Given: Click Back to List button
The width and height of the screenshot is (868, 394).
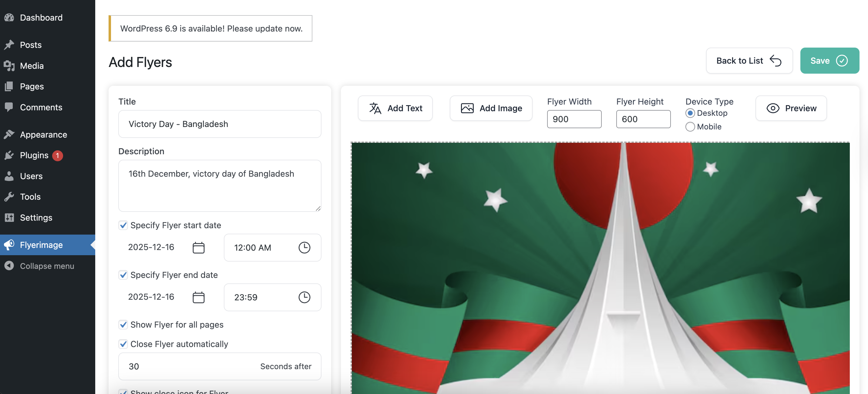Looking at the screenshot, I should click(x=749, y=61).
